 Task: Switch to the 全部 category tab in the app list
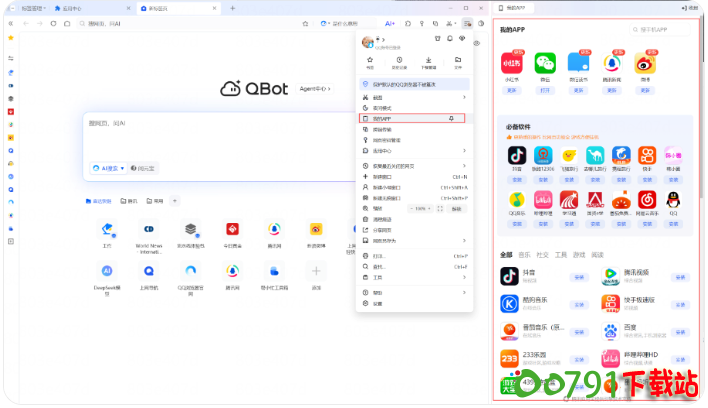[x=506, y=254]
